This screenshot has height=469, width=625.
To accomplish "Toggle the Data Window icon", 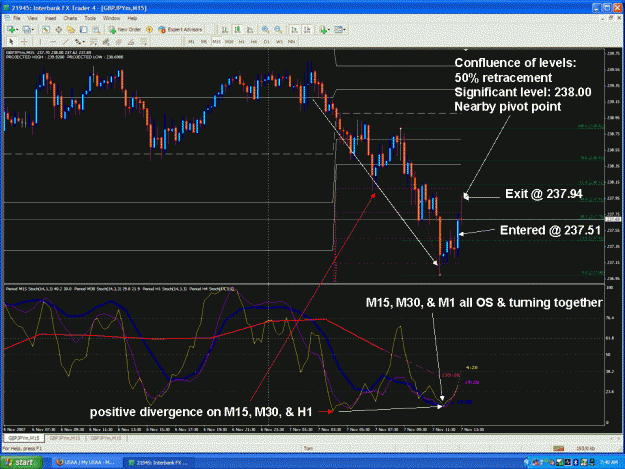I will (x=59, y=29).
